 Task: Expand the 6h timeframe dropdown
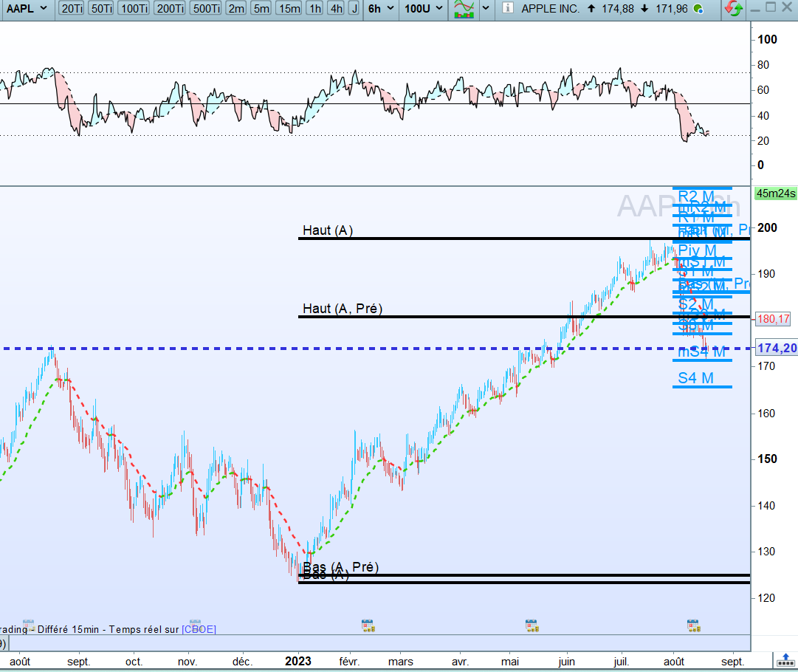381,9
